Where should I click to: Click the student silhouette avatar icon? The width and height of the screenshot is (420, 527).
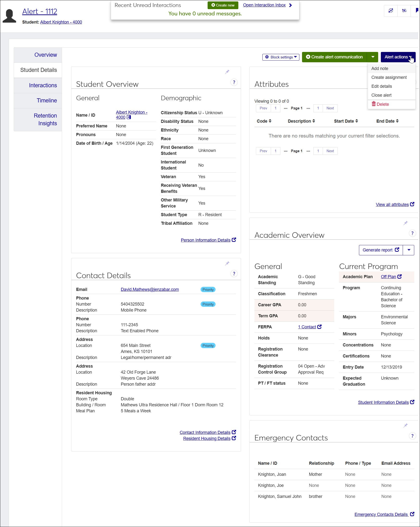click(x=9, y=16)
